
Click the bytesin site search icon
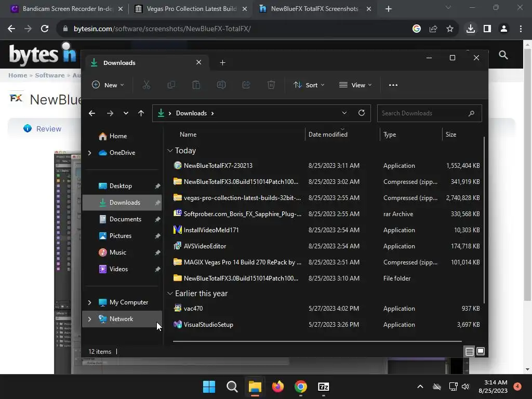point(503,55)
